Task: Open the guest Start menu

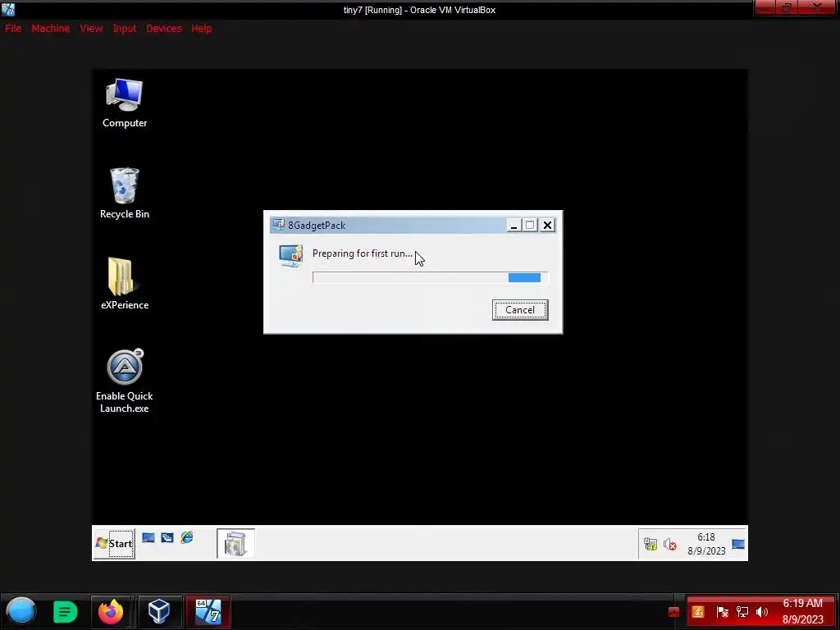Action: point(114,543)
